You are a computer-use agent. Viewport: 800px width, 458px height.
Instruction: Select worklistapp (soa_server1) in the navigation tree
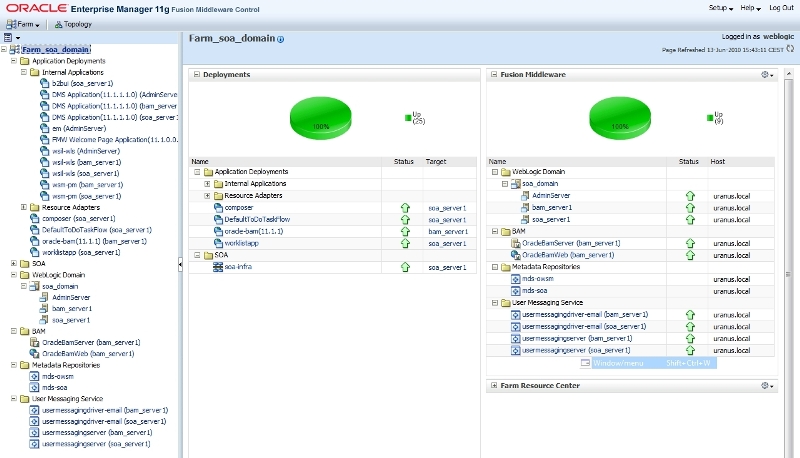point(81,252)
